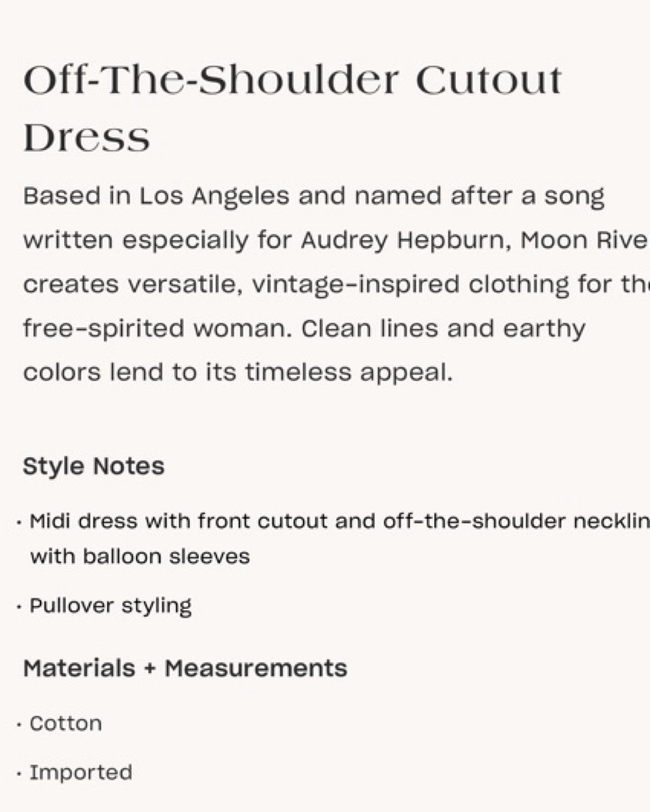This screenshot has width=650, height=812.
Task: Click the named after a song phrase
Action: pos(479,197)
